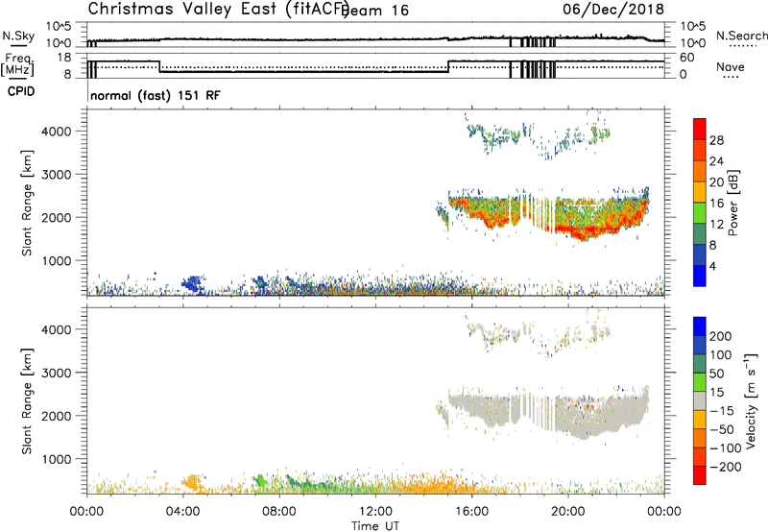The height and width of the screenshot is (532, 768).
Task: Click the 'N.Search' legend label
Action: pyautogui.click(x=741, y=36)
